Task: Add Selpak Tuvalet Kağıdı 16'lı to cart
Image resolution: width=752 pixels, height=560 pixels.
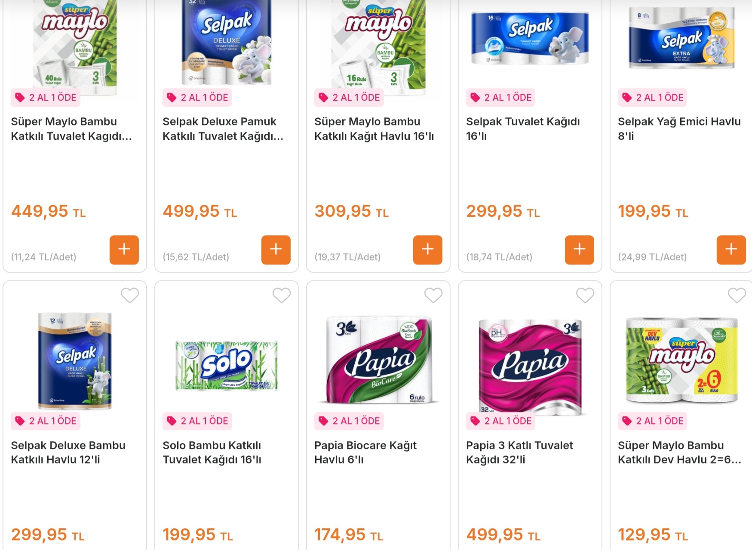Action: click(579, 249)
